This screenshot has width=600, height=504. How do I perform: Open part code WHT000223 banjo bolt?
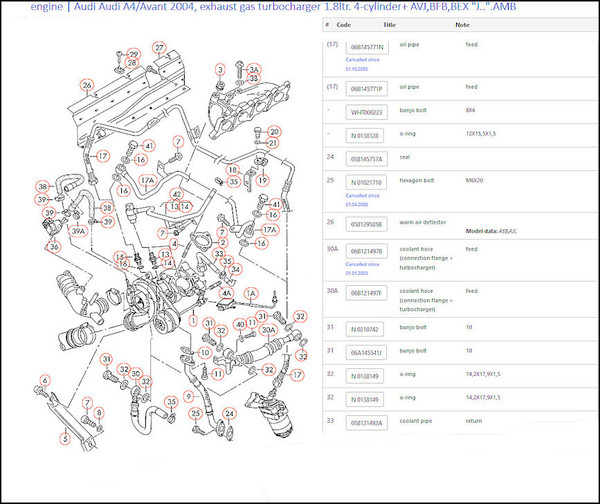click(366, 112)
